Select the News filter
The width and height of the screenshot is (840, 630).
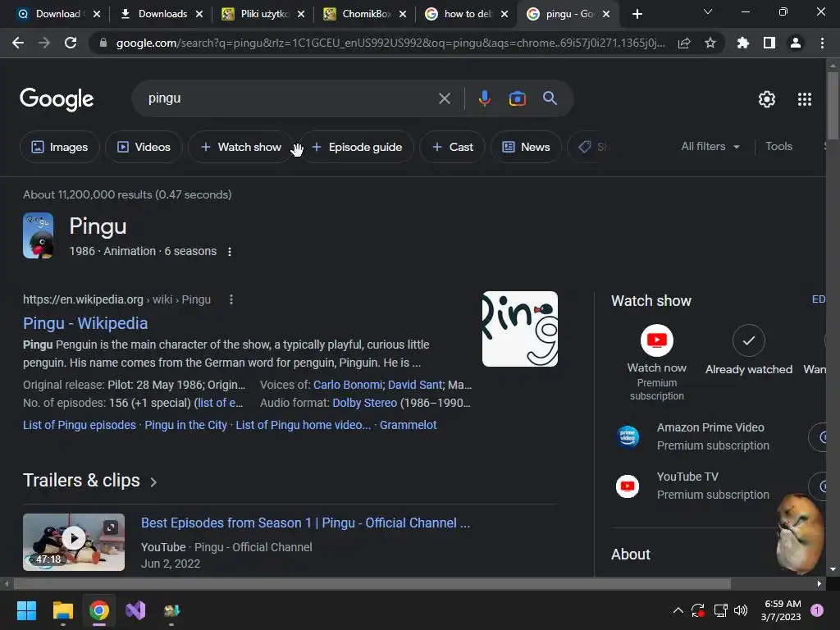coord(526,147)
